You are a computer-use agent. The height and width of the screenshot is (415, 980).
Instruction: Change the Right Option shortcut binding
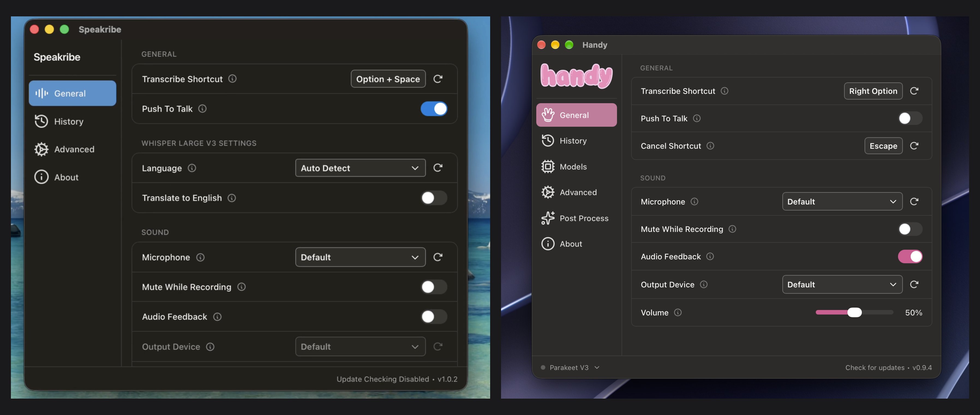[873, 91]
